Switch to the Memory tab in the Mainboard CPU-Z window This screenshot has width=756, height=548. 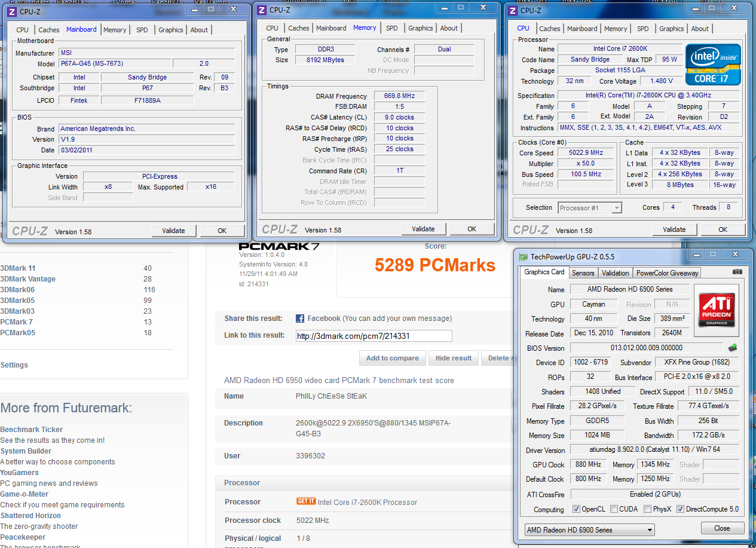[115, 30]
